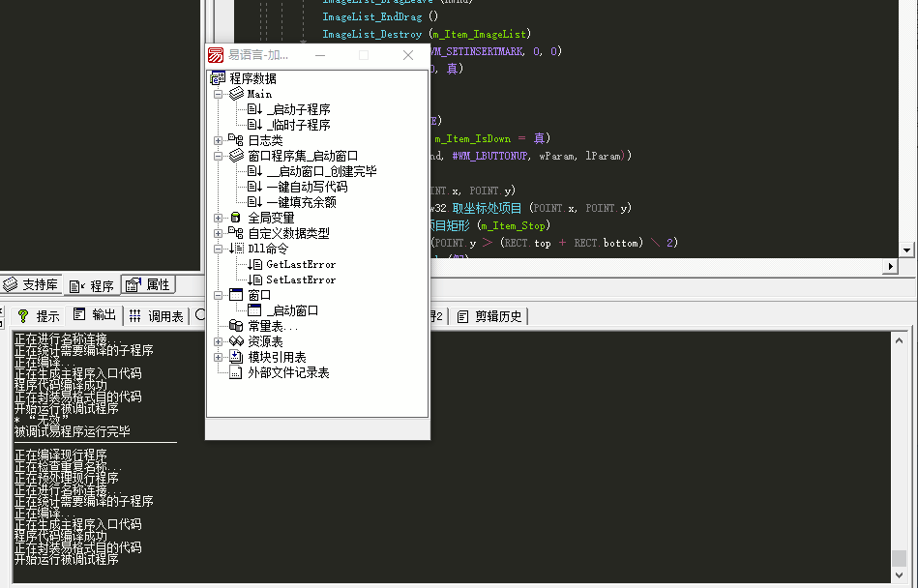
Task: Select the 外部文件记录表 document icon
Action: 236,372
